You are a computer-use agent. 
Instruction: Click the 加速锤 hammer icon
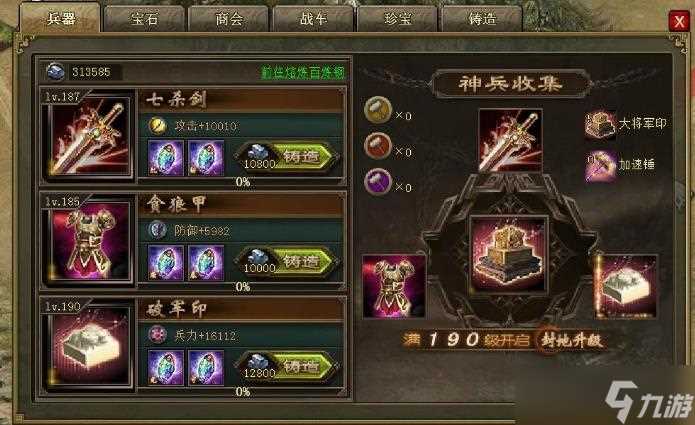point(600,165)
